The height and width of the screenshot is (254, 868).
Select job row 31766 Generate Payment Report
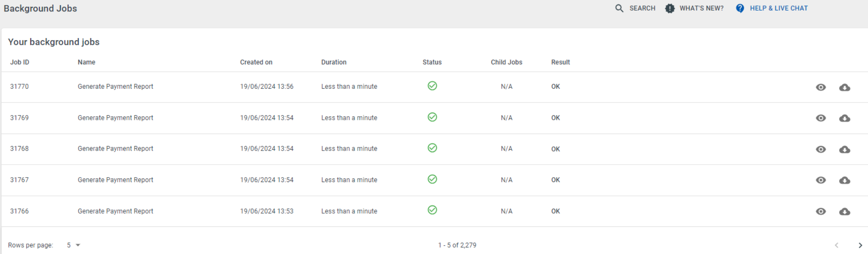434,211
